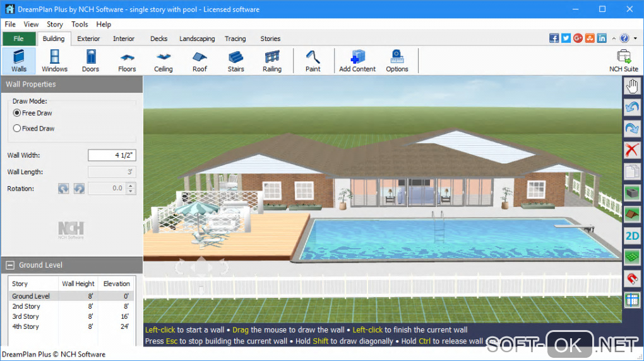Open the View menu

click(x=31, y=24)
